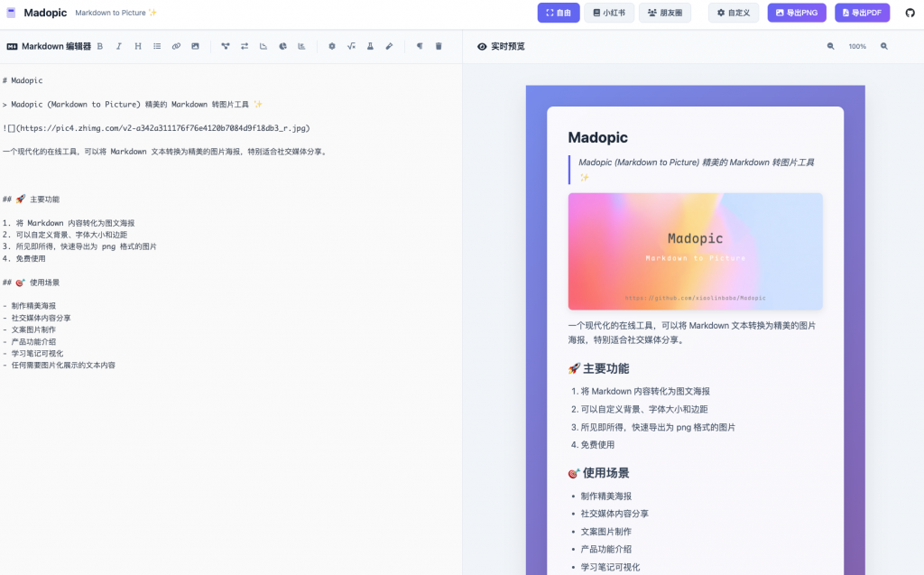
Task: Click the '> Madopic (Markdown to Picture)' editor line
Action: coord(132,105)
